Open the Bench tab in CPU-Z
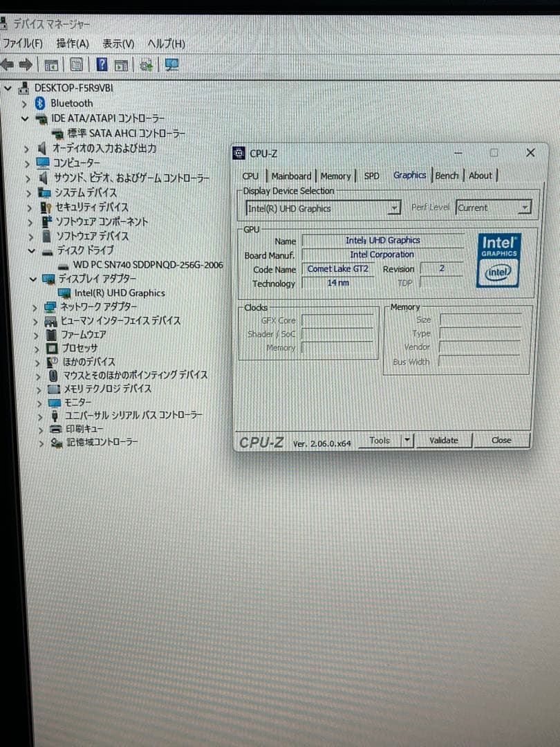Image resolution: width=560 pixels, height=747 pixels. (x=447, y=176)
